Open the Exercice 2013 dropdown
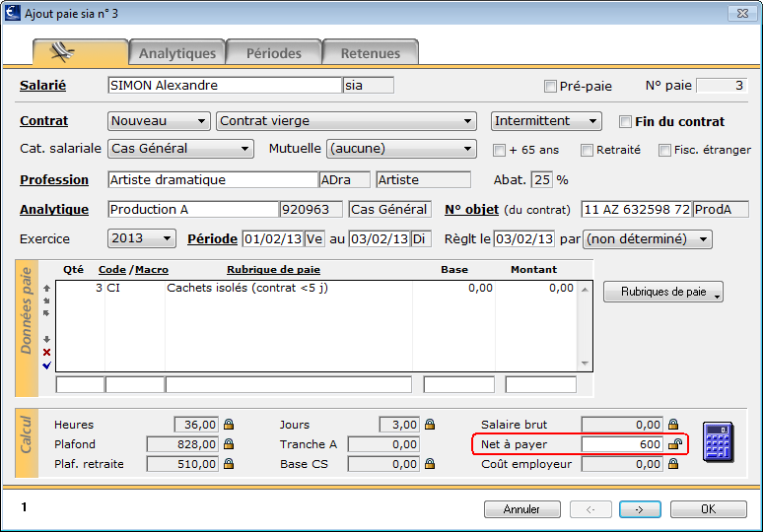This screenshot has height=532, width=763. (142, 238)
